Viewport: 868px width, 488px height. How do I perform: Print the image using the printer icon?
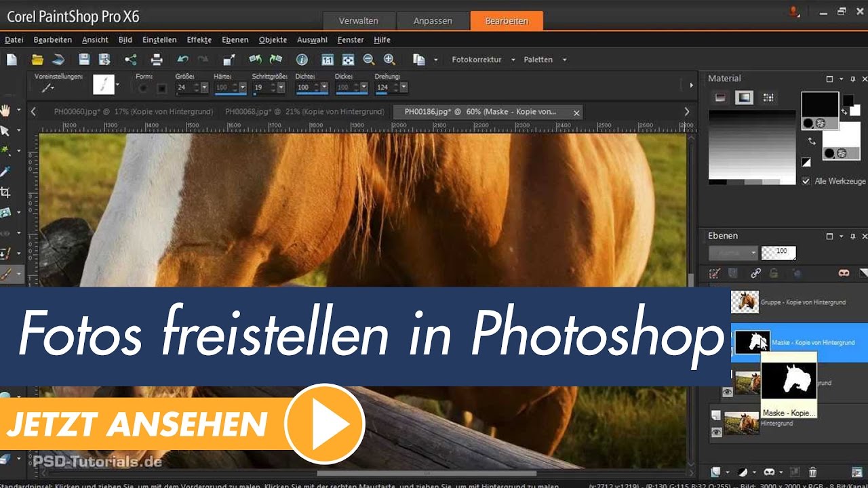coord(157,60)
